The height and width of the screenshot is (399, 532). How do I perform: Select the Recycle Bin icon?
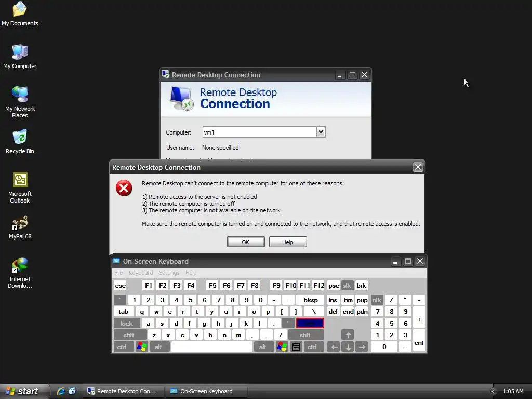click(x=20, y=142)
